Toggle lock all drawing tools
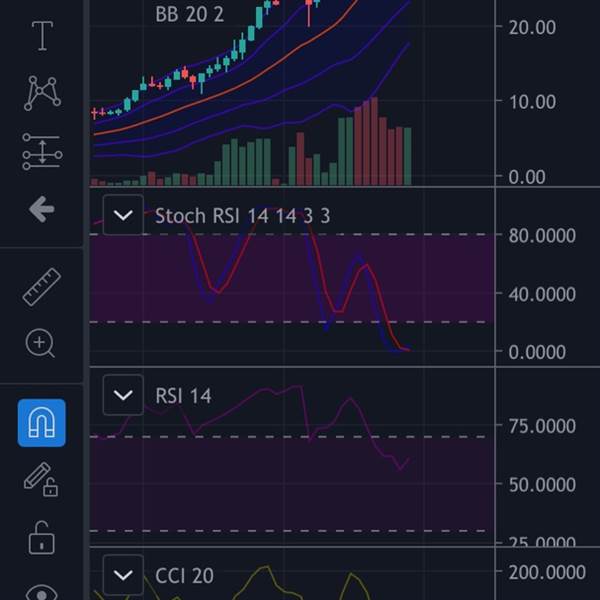The height and width of the screenshot is (600, 600). (x=42, y=538)
